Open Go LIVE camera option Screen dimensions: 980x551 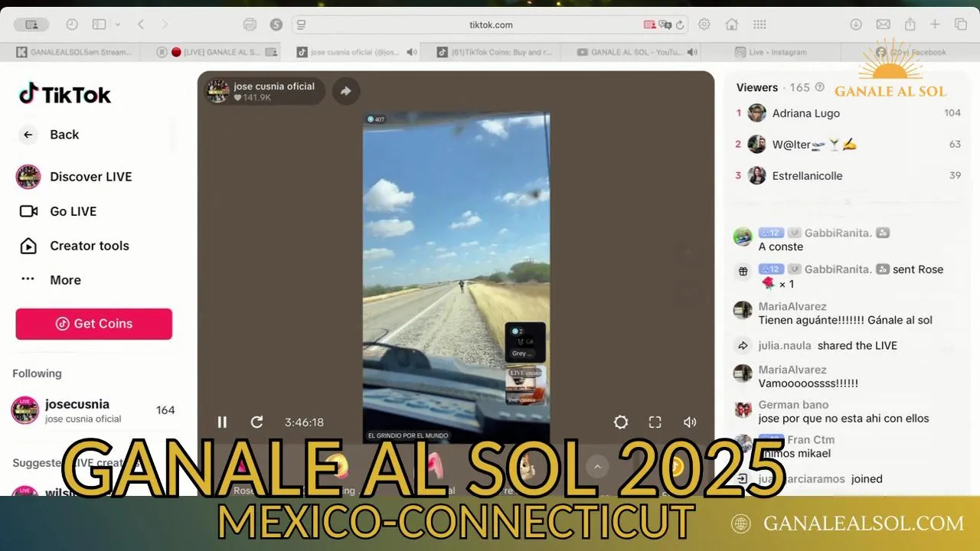pyautogui.click(x=58, y=211)
